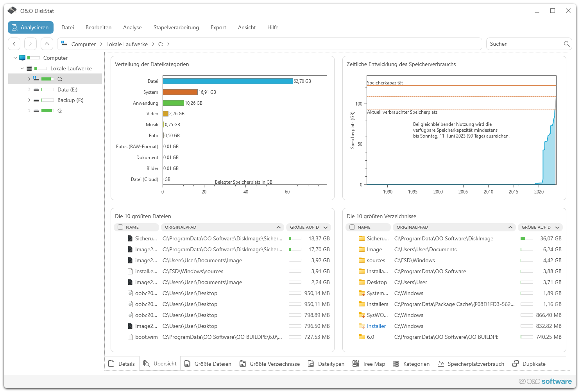This screenshot has width=580, height=392.
Task: Click the back navigation arrow button
Action: [x=14, y=44]
